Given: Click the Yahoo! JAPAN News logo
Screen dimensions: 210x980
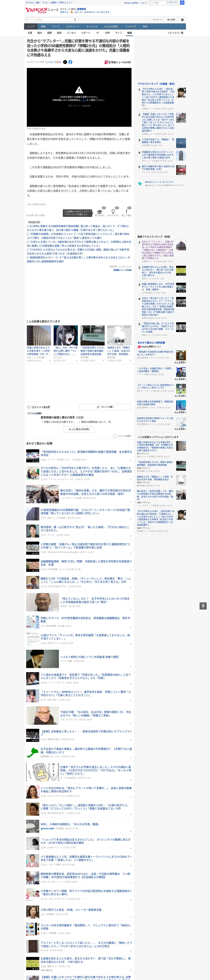Looking at the screenshot, I should pyautogui.click(x=42, y=10).
